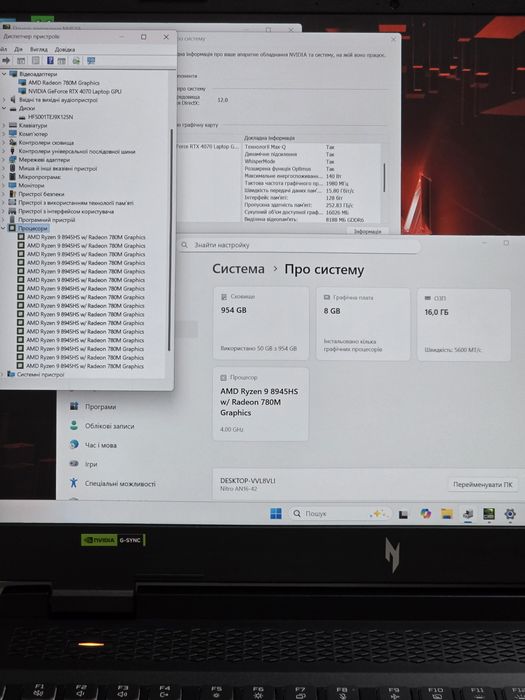Toggle the action pane toolbar icon beside Help
The width and height of the screenshot is (525, 700).
point(62,60)
